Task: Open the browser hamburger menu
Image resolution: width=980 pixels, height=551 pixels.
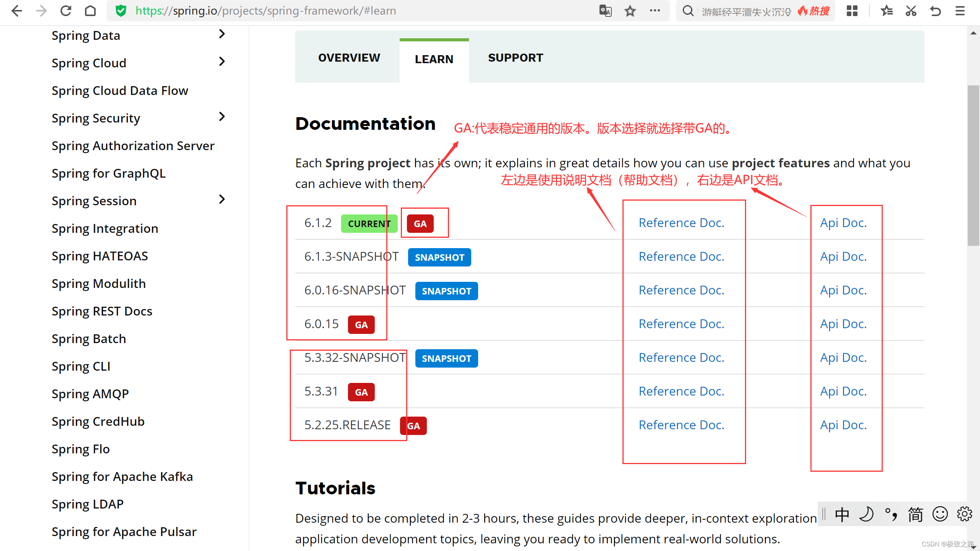Action: pos(960,11)
